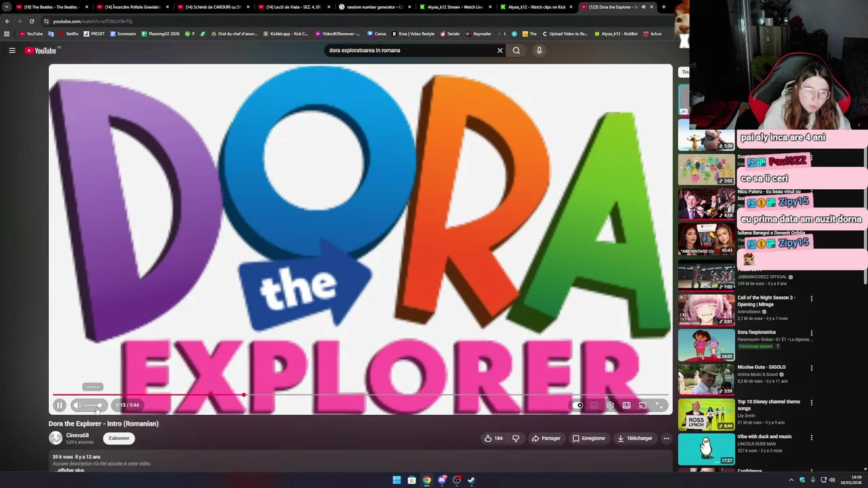Screen dimensions: 868x488
Task: Open the browser apps grid icon
Action: 7,34
